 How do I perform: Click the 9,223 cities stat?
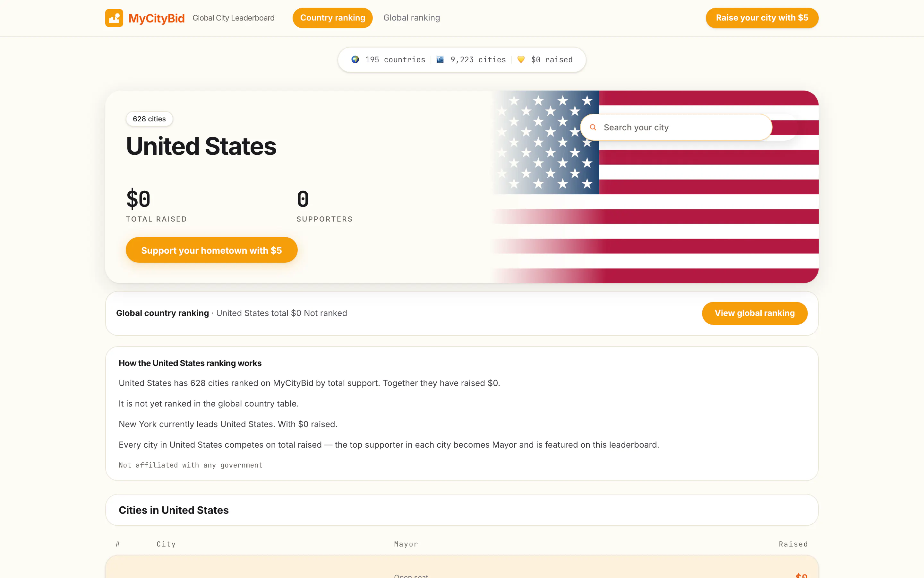(x=478, y=60)
